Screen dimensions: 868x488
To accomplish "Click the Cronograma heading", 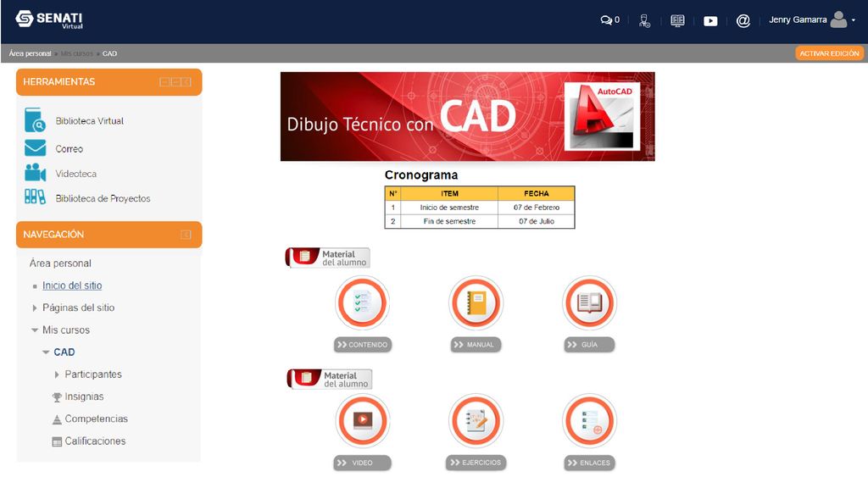I will [x=421, y=175].
